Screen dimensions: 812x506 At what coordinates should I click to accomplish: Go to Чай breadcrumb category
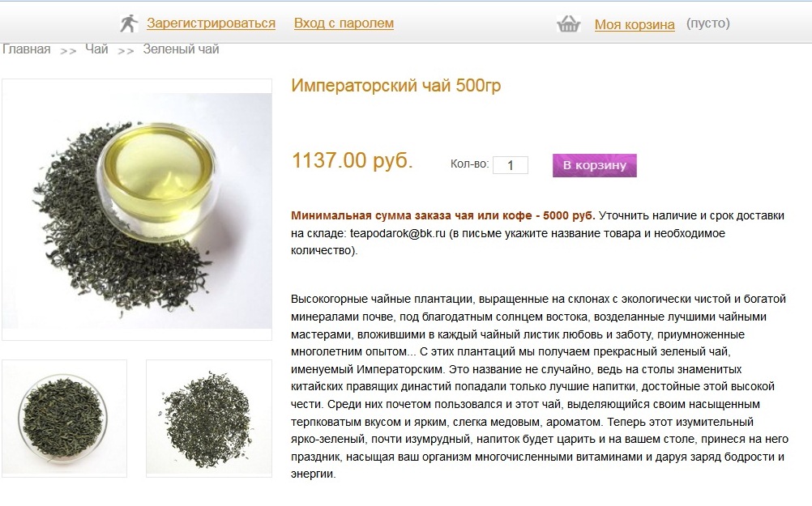96,49
